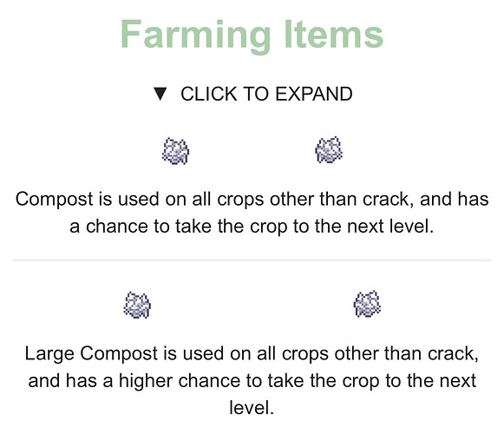Click the word EXPAND in the toggle label

tap(314, 94)
